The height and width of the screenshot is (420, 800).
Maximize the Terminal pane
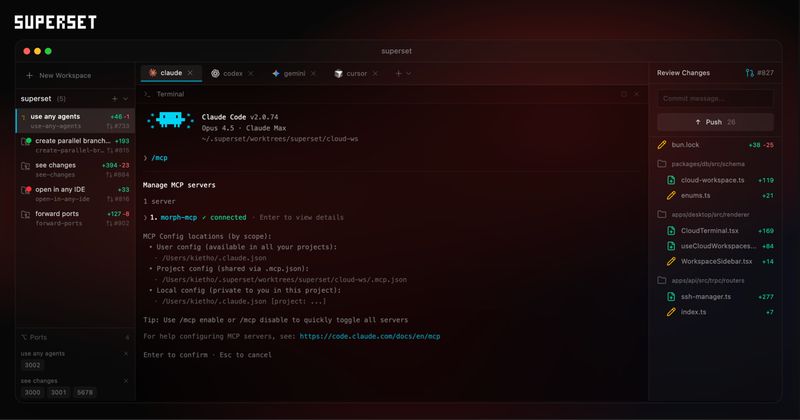tap(623, 94)
